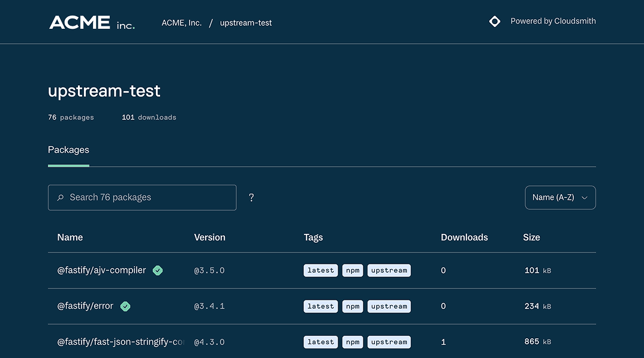
Task: Click the ACME inc. logo
Action: [92, 23]
